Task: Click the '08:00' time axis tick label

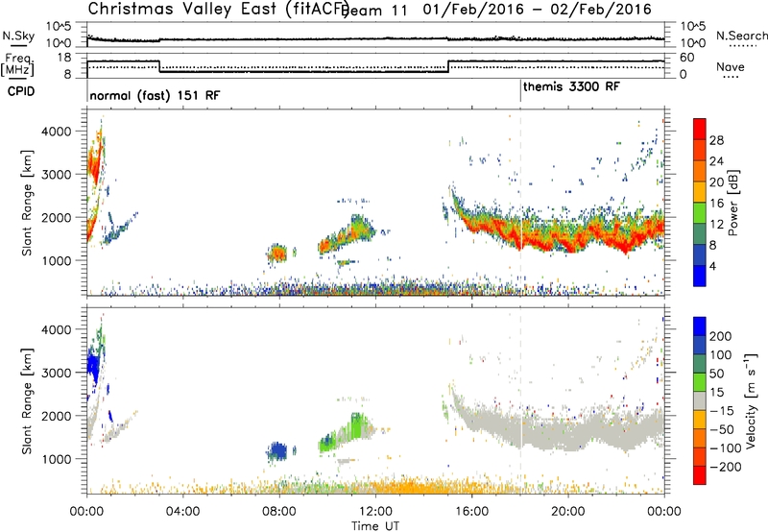Action: coord(279,512)
